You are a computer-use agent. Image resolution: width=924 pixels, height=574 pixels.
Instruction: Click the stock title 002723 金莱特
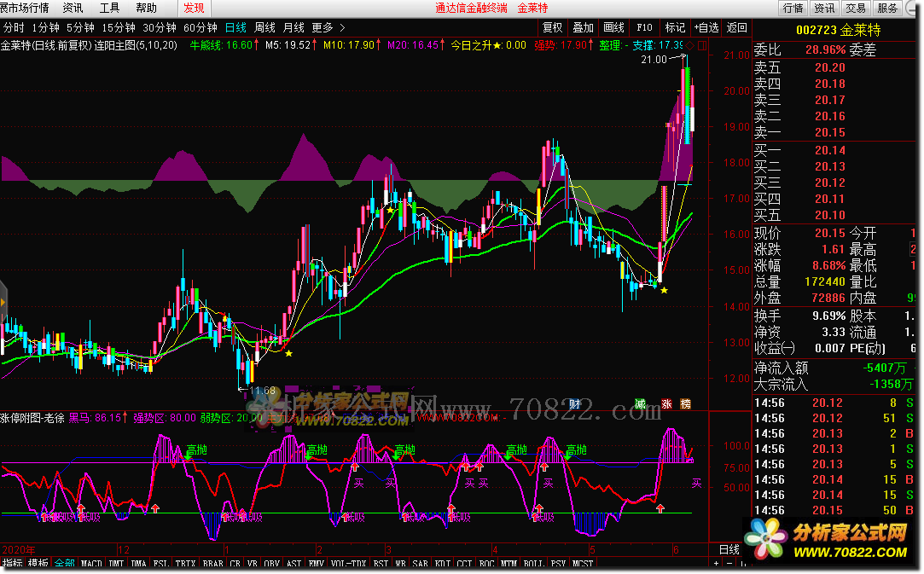pos(838,30)
